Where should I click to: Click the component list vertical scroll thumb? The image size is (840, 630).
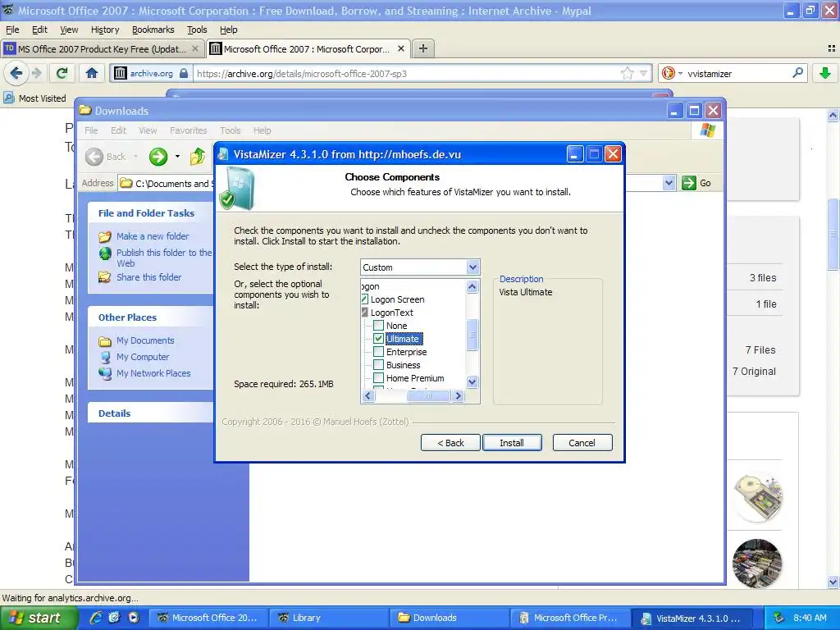(472, 335)
